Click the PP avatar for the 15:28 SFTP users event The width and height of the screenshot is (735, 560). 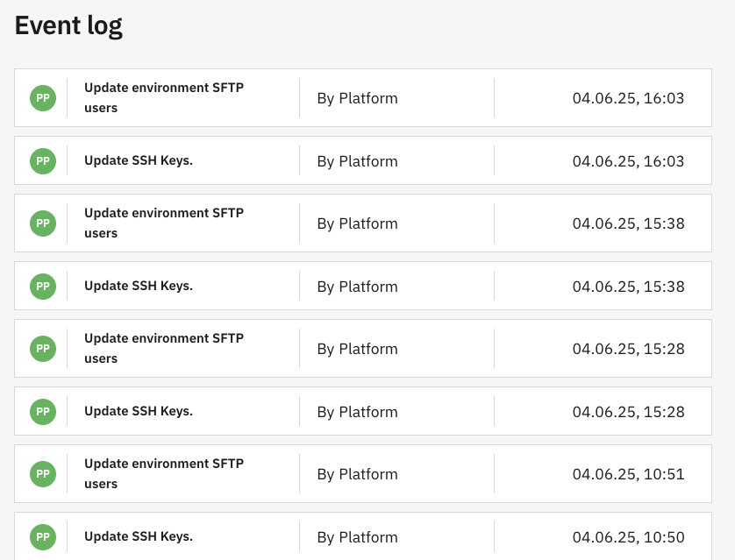[x=43, y=349]
